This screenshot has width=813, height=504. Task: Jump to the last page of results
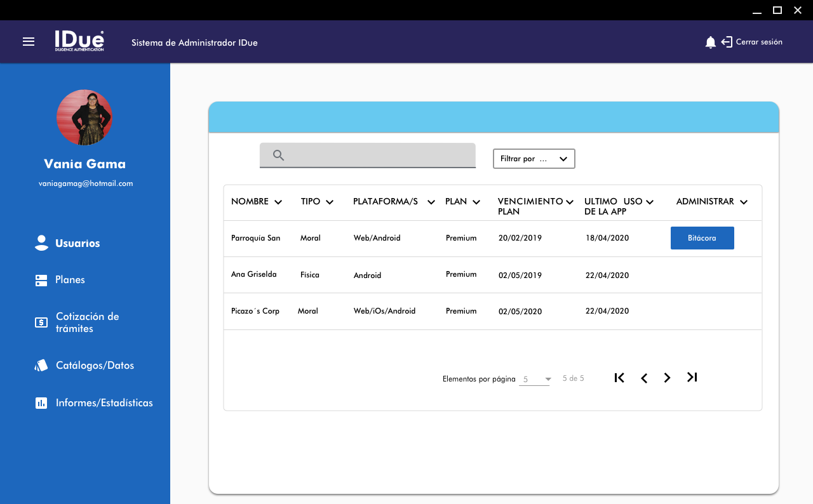pos(692,378)
